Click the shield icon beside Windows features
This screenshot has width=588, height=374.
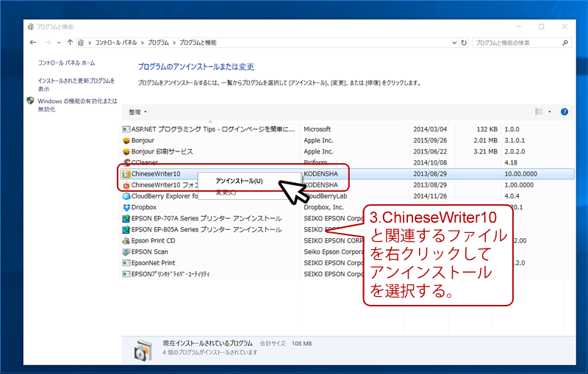(x=30, y=101)
